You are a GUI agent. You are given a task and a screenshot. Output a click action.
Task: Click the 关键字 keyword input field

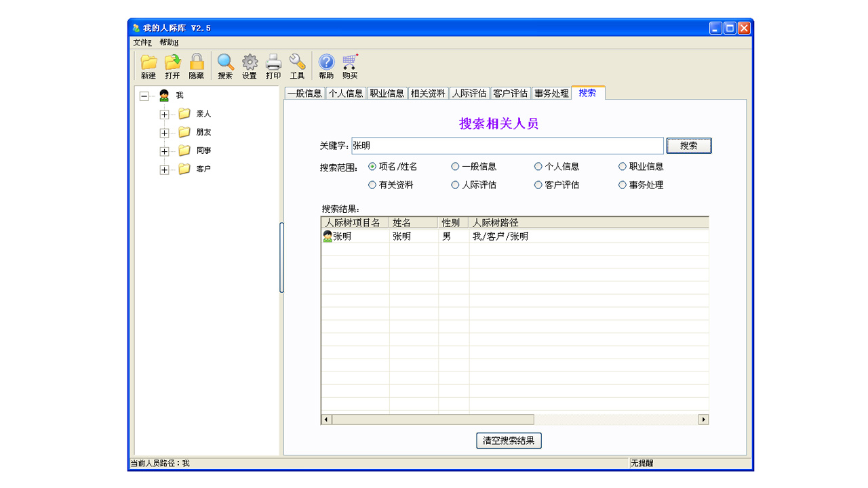507,146
